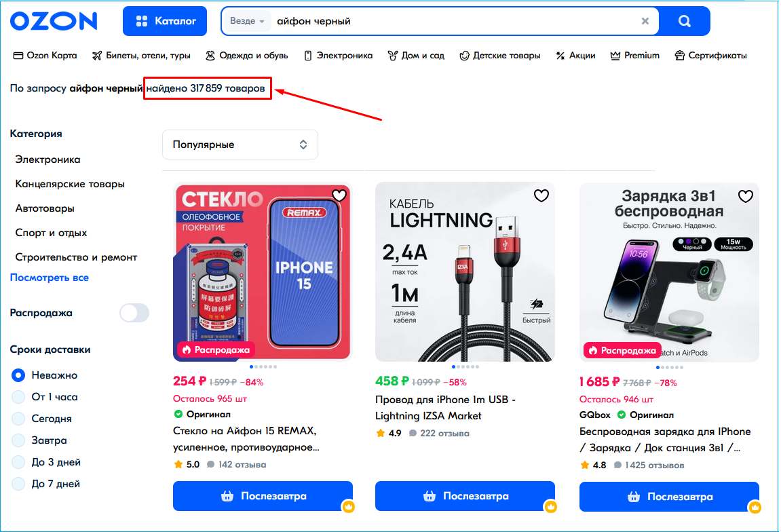
Task: Click the Акции percent icon
Action: [560, 56]
